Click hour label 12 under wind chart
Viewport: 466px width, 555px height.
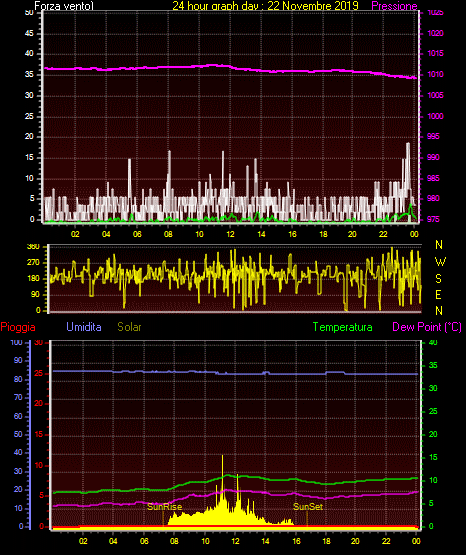click(x=230, y=234)
